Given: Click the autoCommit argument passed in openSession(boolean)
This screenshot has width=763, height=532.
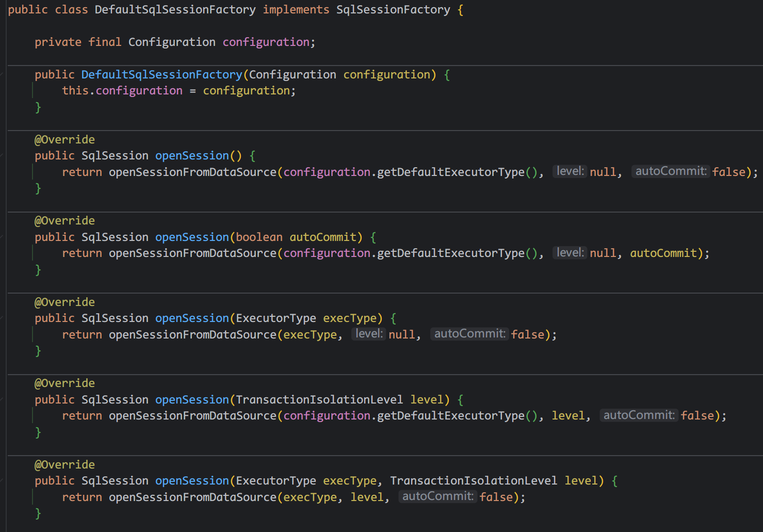Looking at the screenshot, I should [x=663, y=253].
